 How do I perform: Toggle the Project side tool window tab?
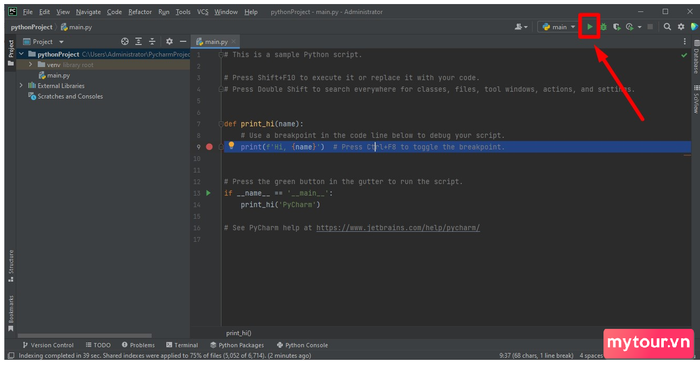pyautogui.click(x=11, y=53)
